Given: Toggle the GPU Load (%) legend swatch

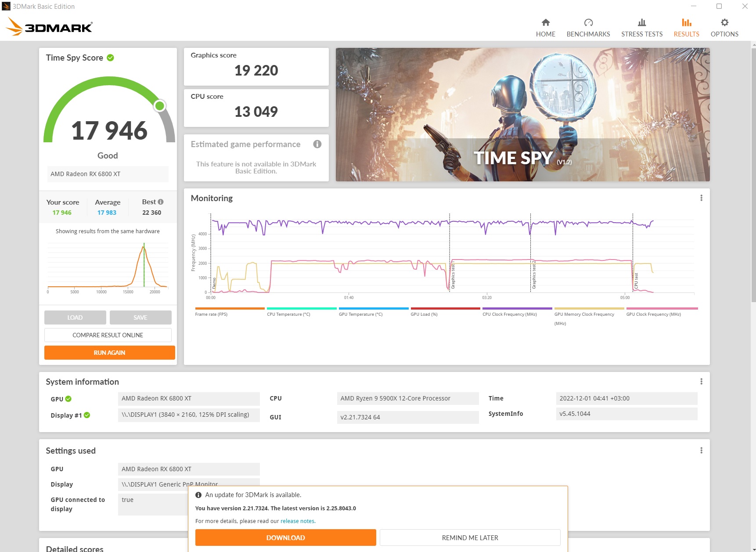Looking at the screenshot, I should coord(446,309).
